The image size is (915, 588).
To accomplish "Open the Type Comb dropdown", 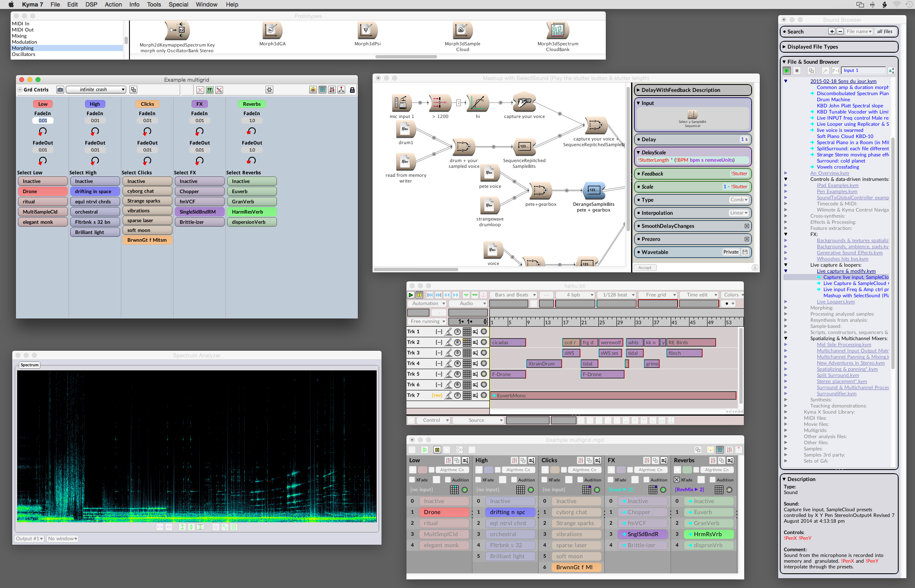I will 739,200.
